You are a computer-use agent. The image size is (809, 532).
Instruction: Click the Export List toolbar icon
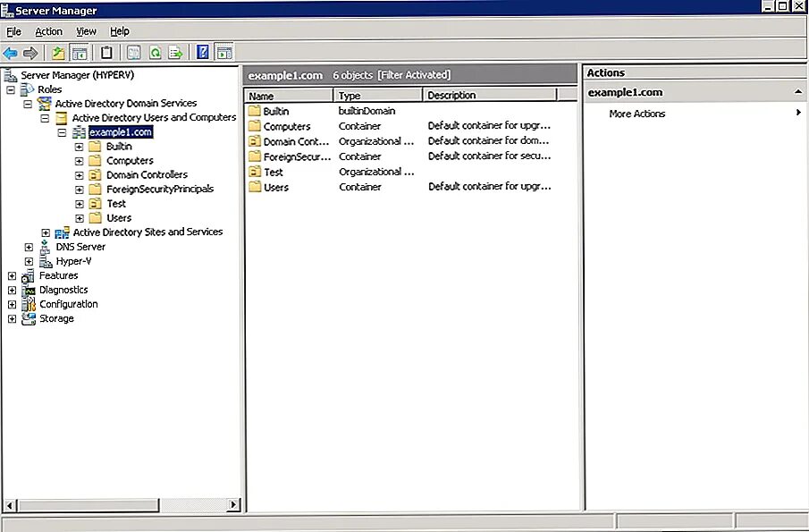tap(175, 53)
